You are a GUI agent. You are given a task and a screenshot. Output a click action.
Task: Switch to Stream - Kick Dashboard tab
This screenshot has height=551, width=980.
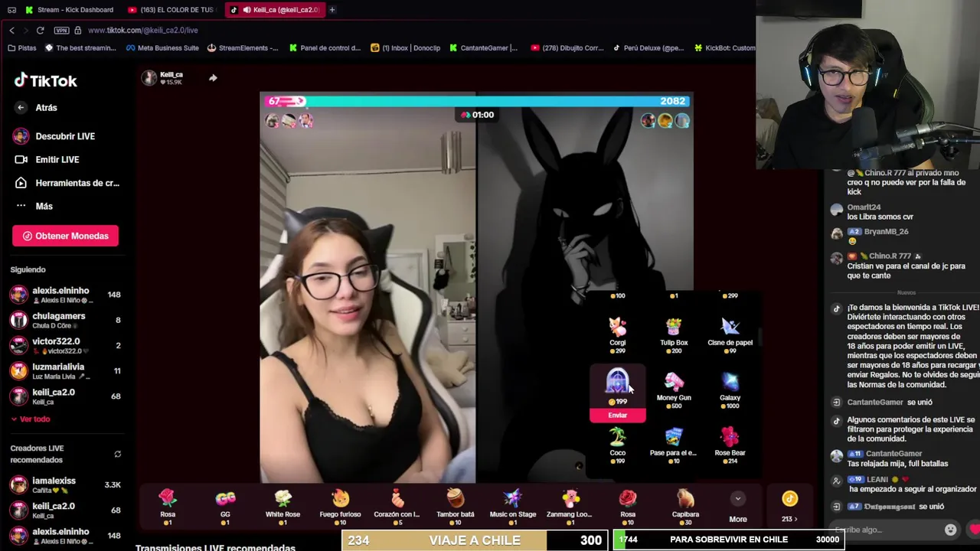click(x=69, y=10)
